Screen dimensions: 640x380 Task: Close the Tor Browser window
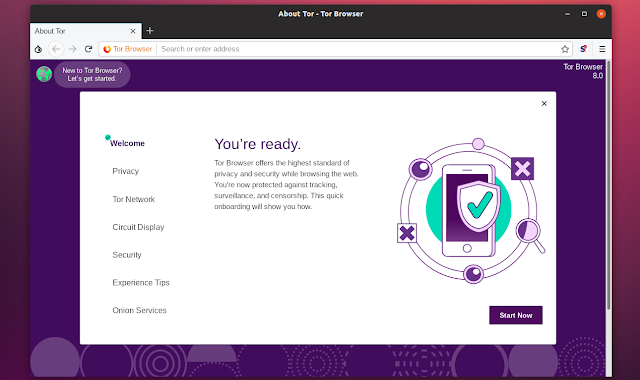pyautogui.click(x=601, y=14)
